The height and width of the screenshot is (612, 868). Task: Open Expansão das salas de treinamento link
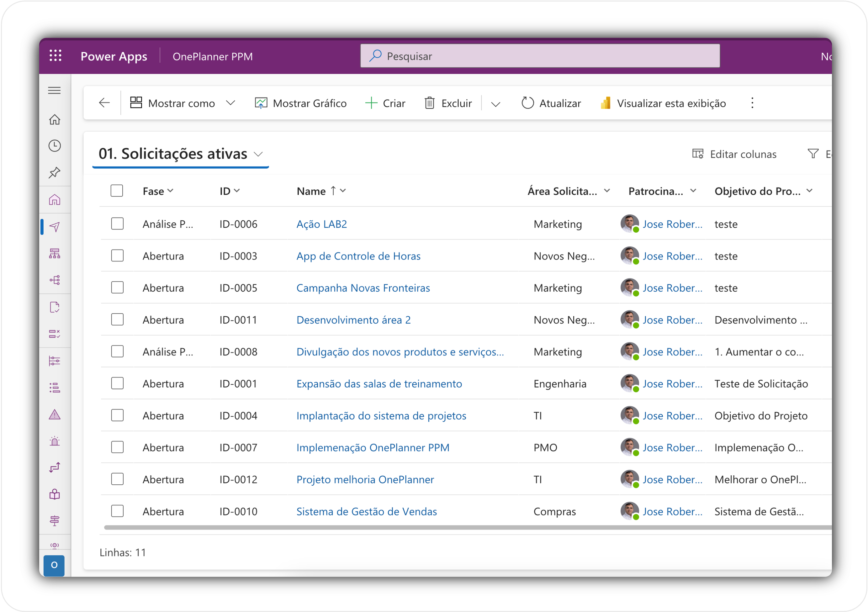379,384
